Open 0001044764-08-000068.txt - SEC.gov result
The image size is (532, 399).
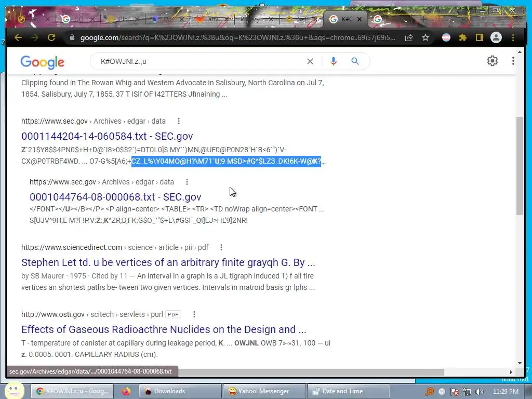tap(115, 197)
